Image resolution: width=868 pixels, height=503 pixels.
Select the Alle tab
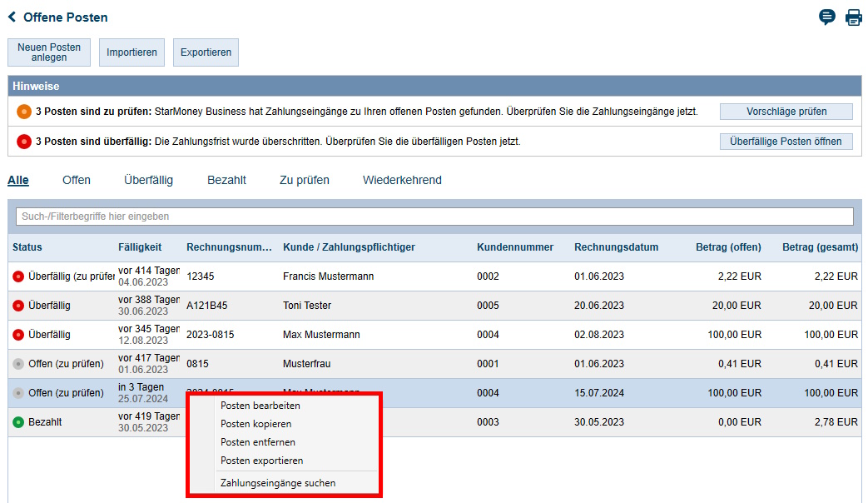coord(18,180)
